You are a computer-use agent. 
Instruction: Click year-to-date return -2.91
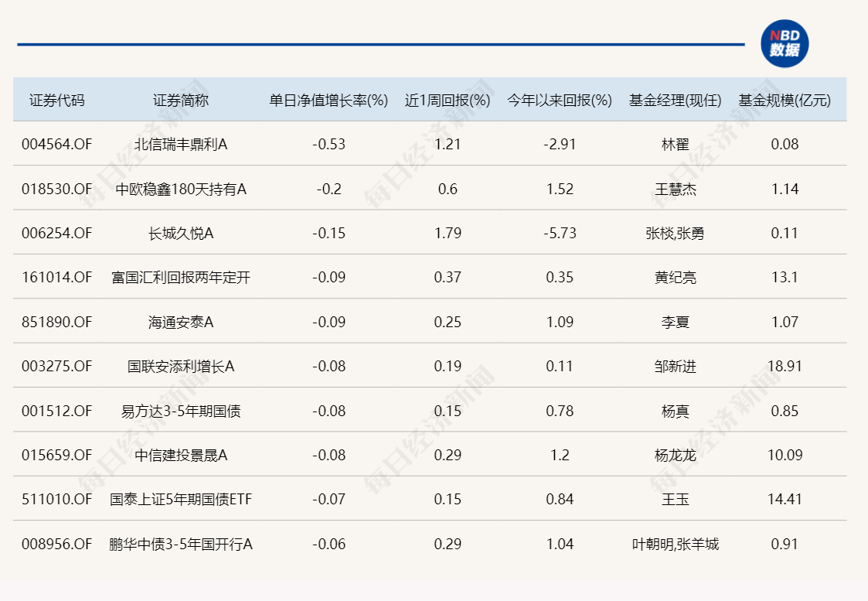click(560, 145)
